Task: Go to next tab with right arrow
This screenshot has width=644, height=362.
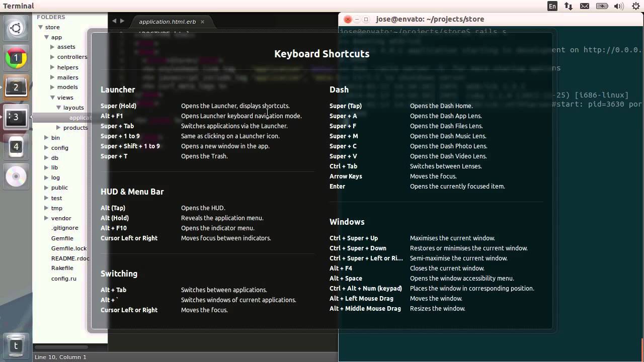Action: (122, 21)
